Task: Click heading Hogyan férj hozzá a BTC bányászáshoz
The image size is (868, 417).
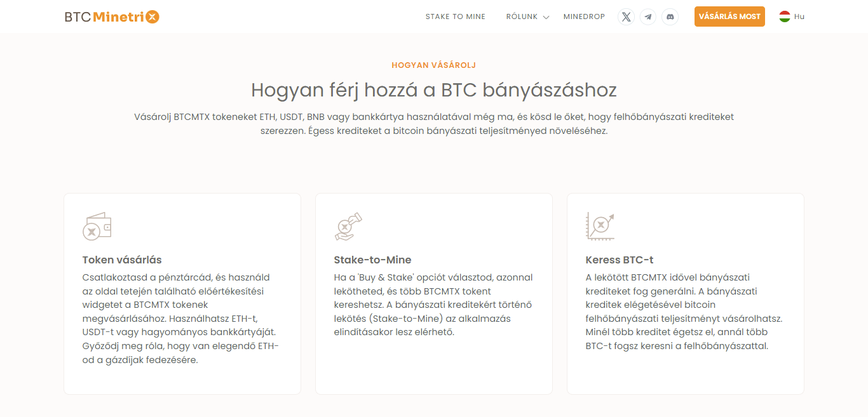Action: pos(434,89)
